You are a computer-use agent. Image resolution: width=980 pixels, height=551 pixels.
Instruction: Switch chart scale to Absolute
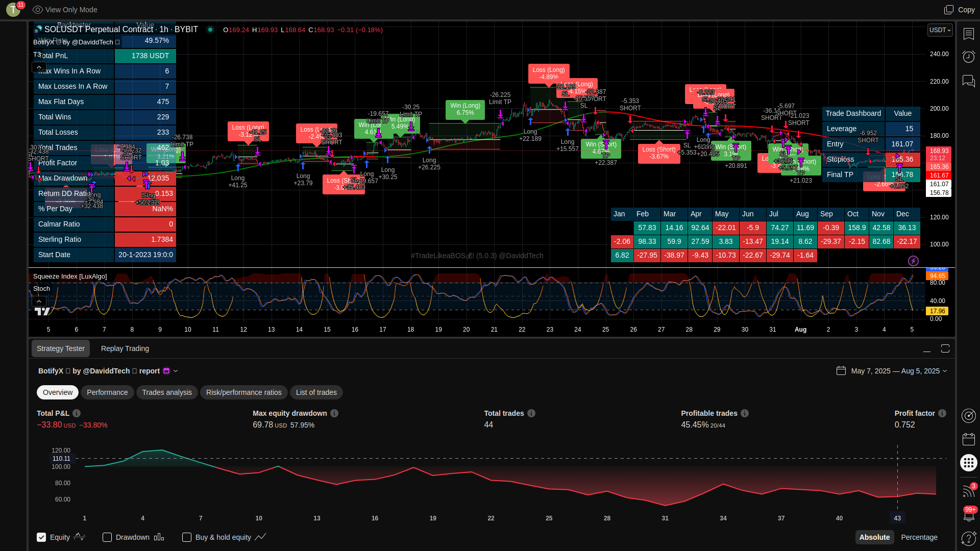(x=874, y=537)
